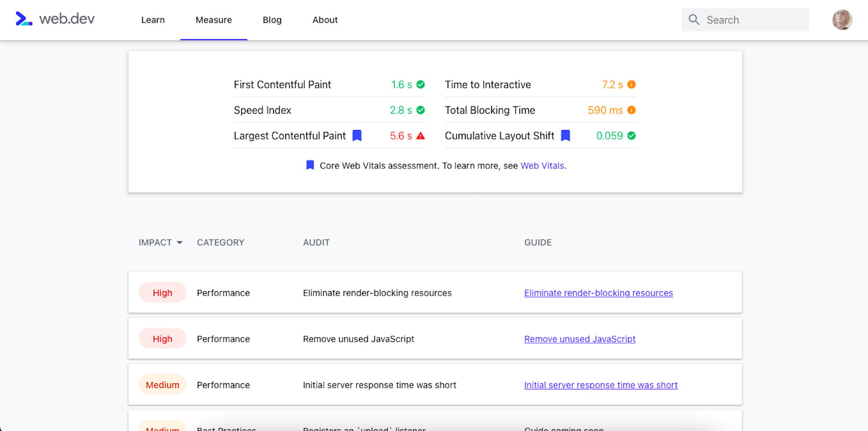Click bookmark icon before Core Web Vitals assessment

[x=310, y=165]
